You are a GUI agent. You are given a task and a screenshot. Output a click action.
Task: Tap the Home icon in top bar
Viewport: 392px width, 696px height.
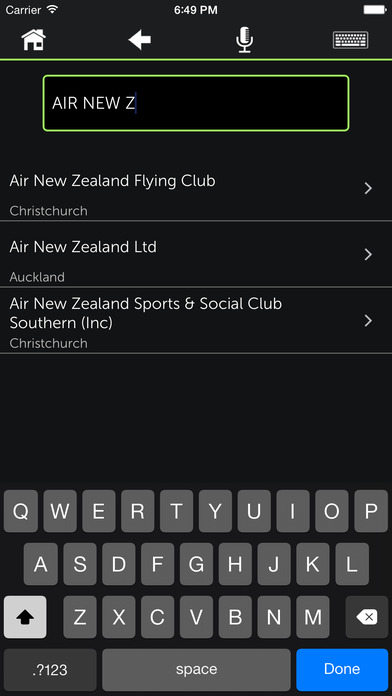(x=34, y=40)
